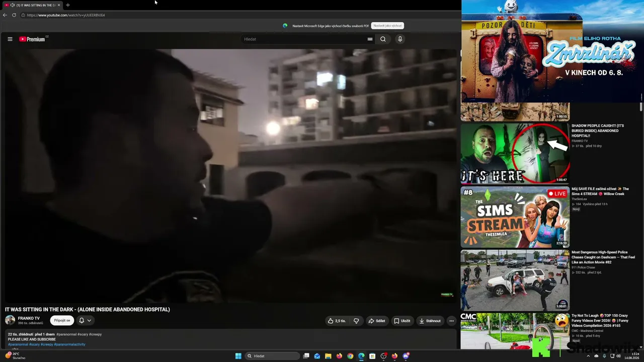Viewport: 644px width, 362px height.
Task: Open FRANKO TV channel avatar
Action: tap(10, 320)
